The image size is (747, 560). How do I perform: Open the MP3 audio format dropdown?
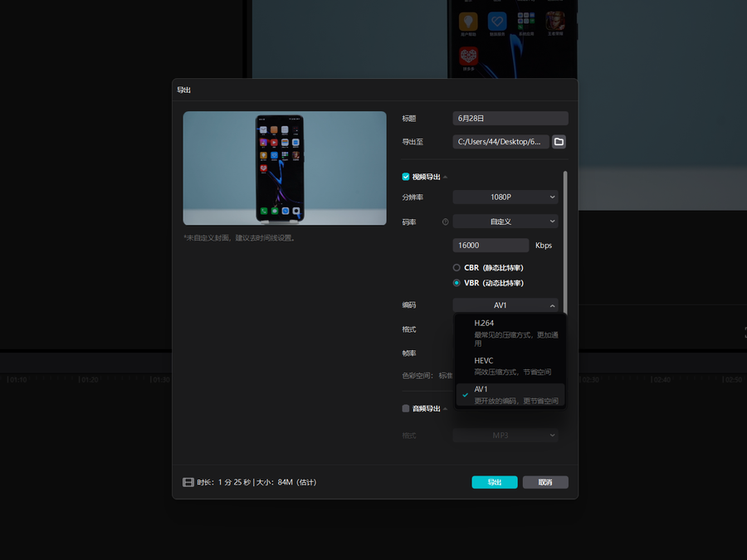pos(505,436)
